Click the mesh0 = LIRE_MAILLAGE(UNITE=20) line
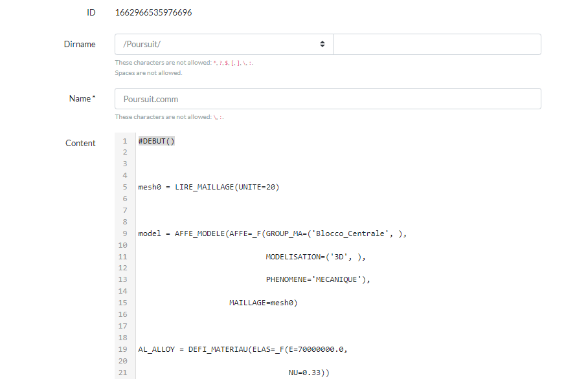The width and height of the screenshot is (588, 379). pos(209,188)
